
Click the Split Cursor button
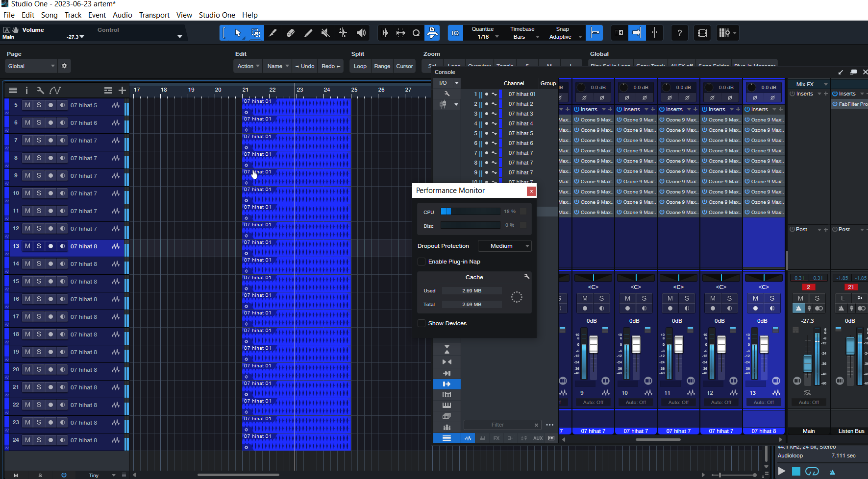pos(404,66)
